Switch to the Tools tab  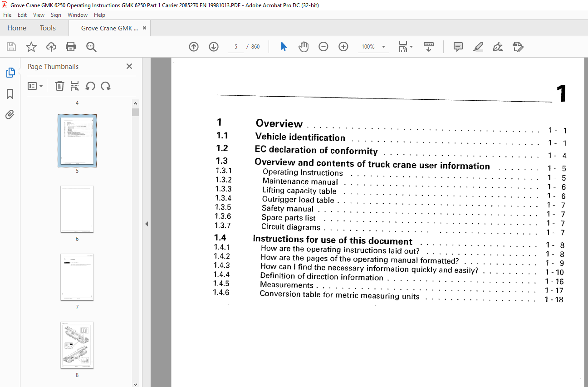pyautogui.click(x=48, y=28)
